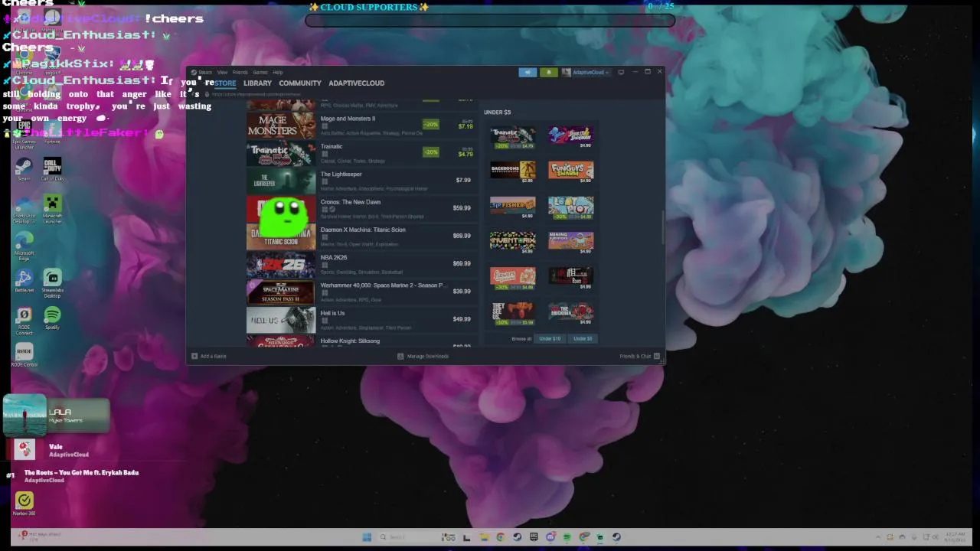Viewport: 980px width, 551px height.
Task: Open RODE Central desktop icon
Action: 24,355
